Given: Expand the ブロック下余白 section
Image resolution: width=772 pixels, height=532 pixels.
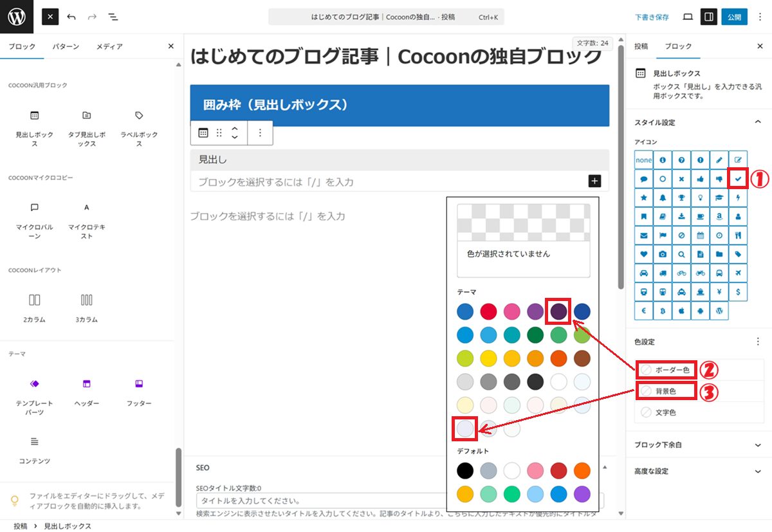Looking at the screenshot, I should pos(757,445).
